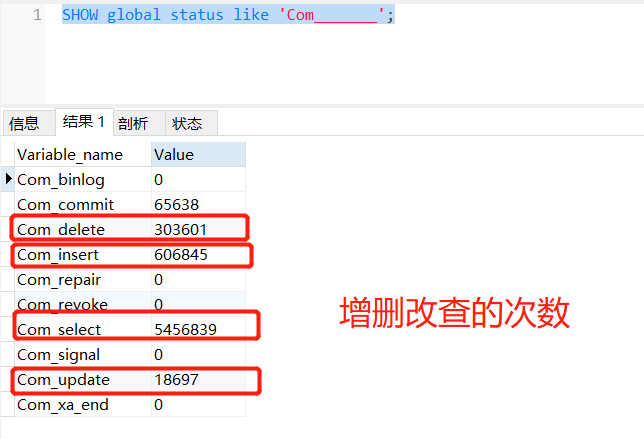
Task: Select the Com_insert cell
Action: 83,255
